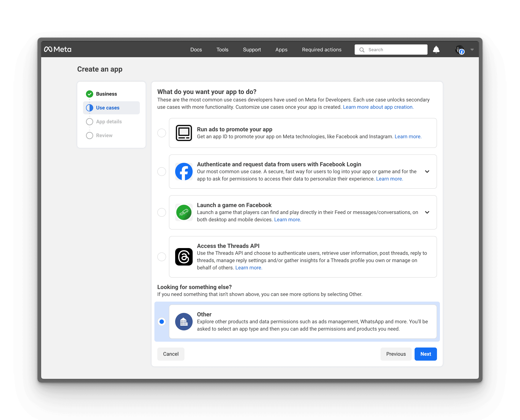Select the Threads API radio button
The height and width of the screenshot is (420, 520).
[x=161, y=257]
